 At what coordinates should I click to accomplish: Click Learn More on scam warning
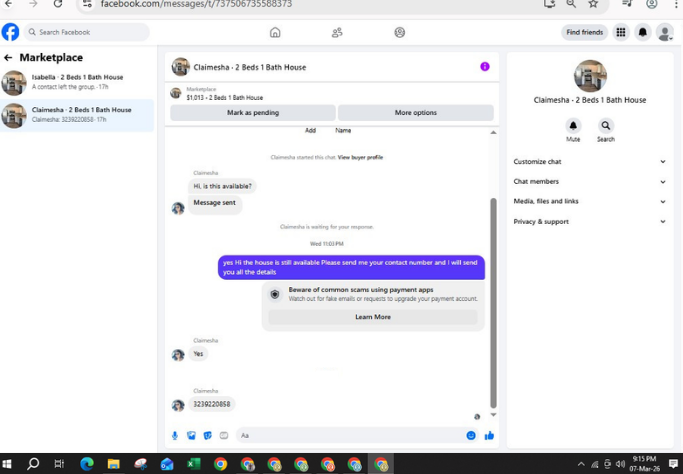(x=373, y=317)
